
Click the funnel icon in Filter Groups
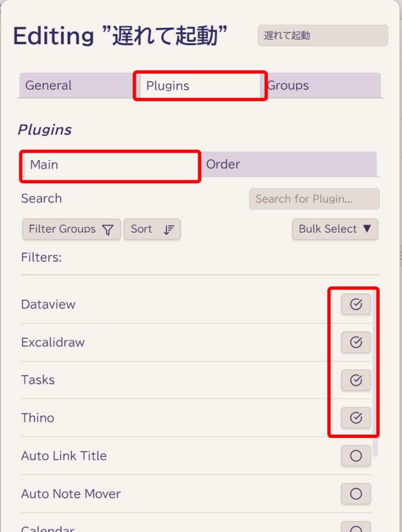(108, 230)
